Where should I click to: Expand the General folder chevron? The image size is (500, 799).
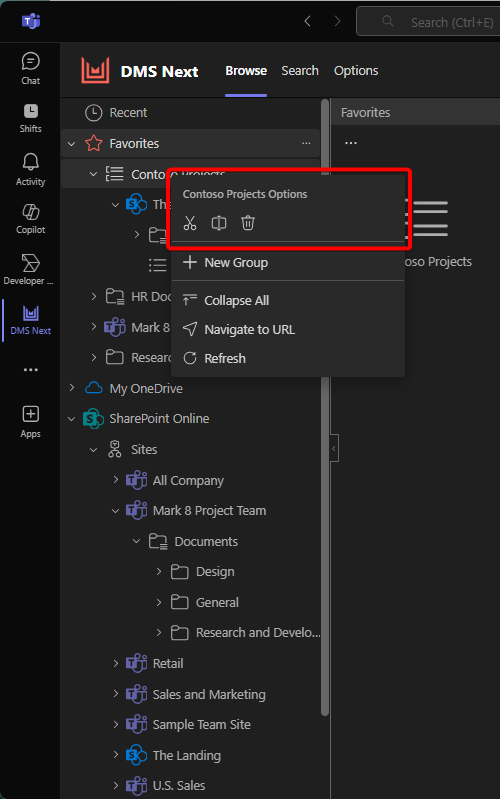tap(159, 602)
